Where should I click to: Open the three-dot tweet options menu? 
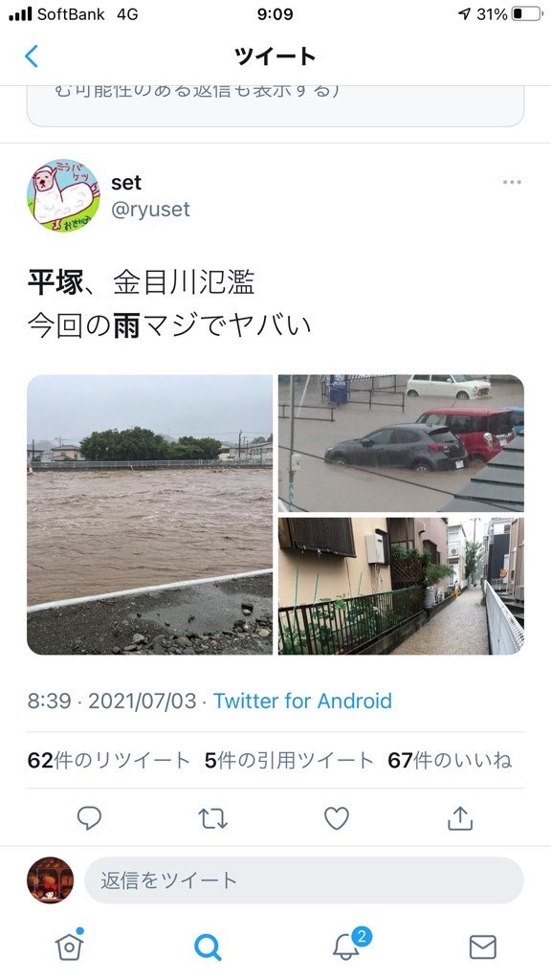point(512,183)
